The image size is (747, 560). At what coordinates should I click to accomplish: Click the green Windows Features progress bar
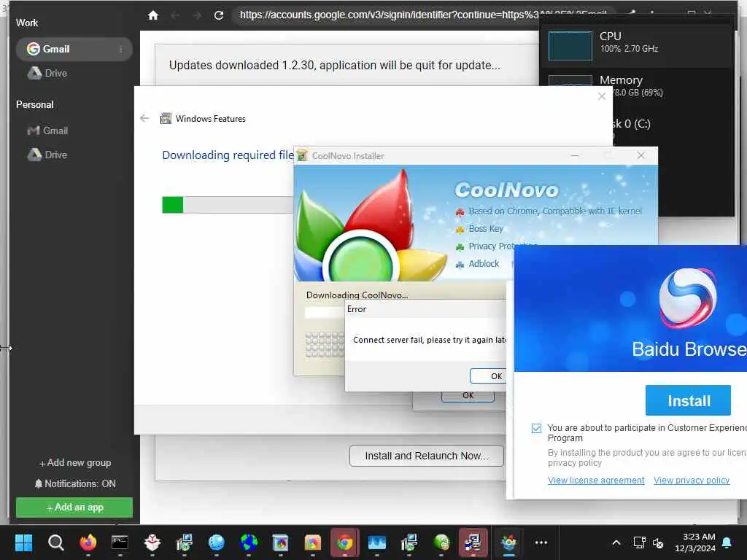[x=172, y=205]
